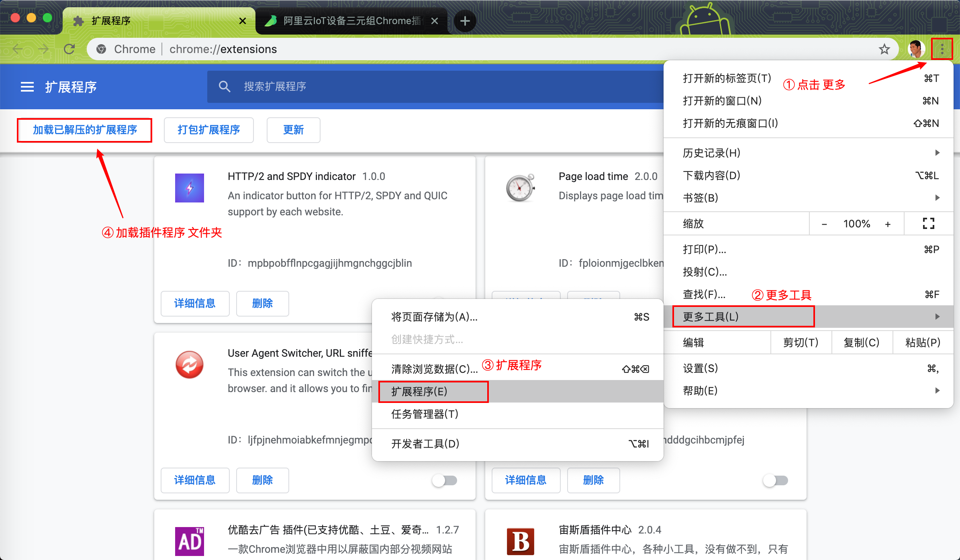Open 详细信息 beside ID ending in cmjpfej
Viewport: 960px width, 560px height.
526,480
